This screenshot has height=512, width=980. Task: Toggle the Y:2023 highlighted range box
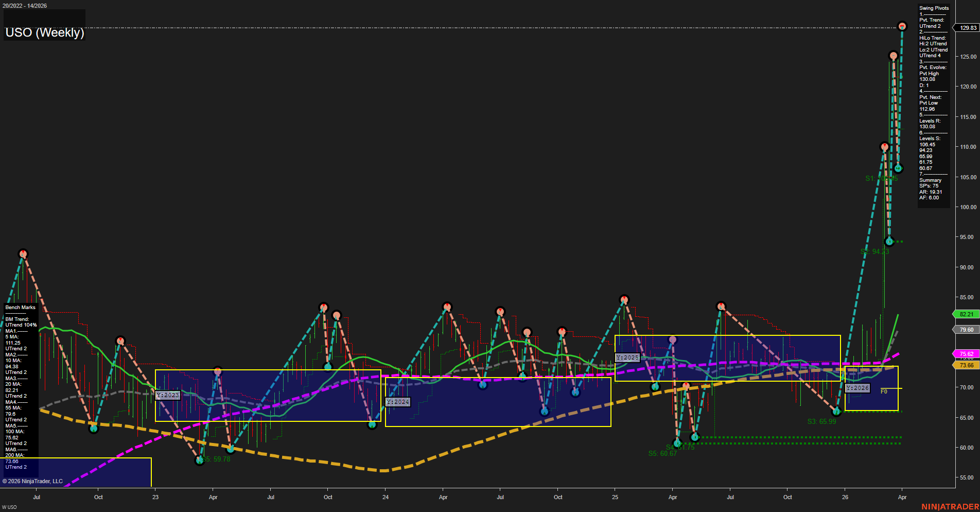[168, 395]
